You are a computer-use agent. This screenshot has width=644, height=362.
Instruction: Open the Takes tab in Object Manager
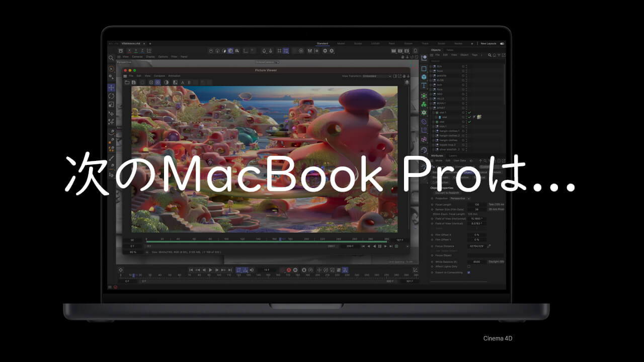450,50
